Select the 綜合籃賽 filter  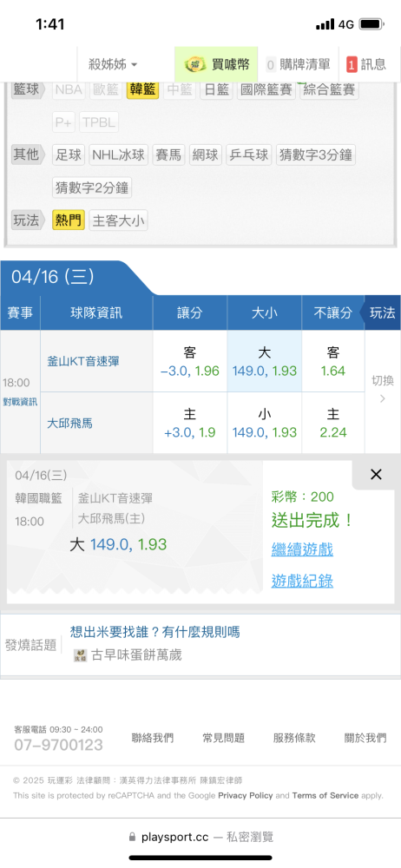click(x=329, y=89)
